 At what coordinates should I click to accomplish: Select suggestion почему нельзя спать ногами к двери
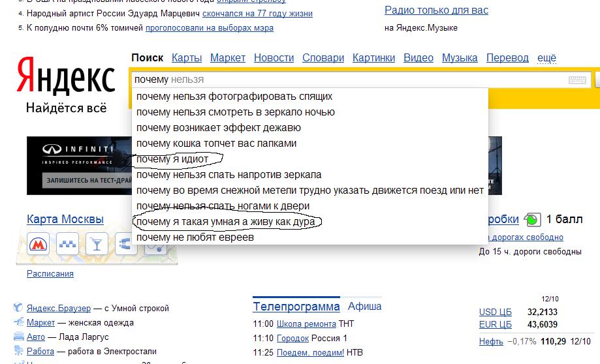tap(310, 206)
